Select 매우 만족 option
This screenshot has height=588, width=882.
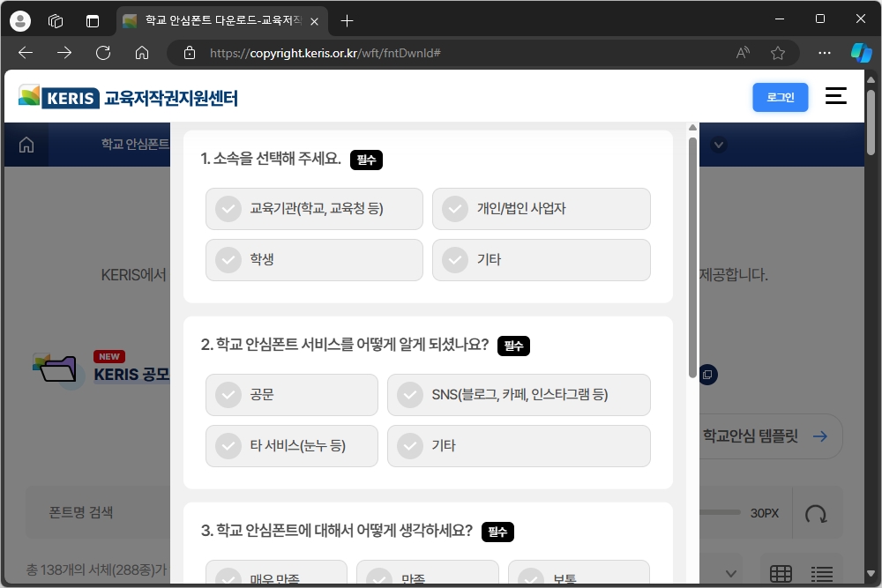[x=276, y=573]
